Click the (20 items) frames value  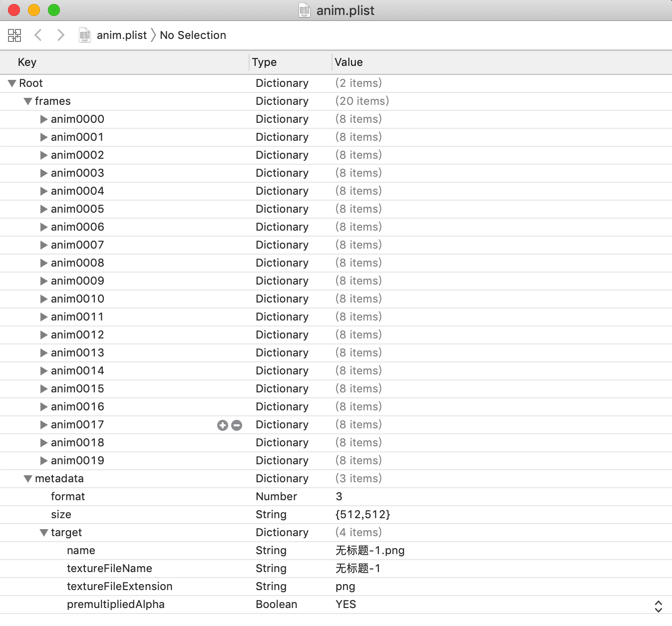coord(362,101)
